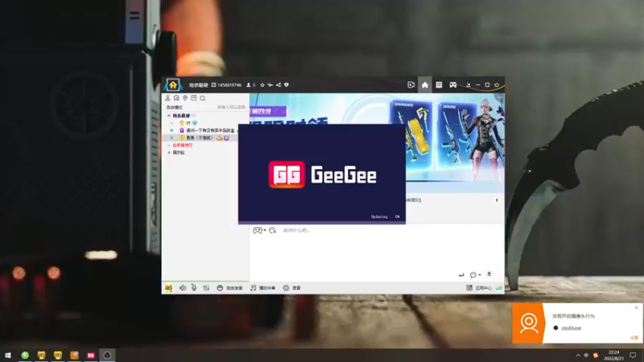Open the audio mixer sliders icon
This screenshot has width=644, height=362.
pos(206,288)
